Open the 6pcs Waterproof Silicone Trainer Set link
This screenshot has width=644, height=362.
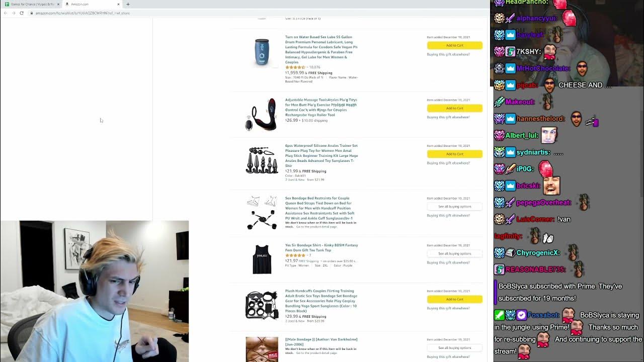tap(321, 155)
